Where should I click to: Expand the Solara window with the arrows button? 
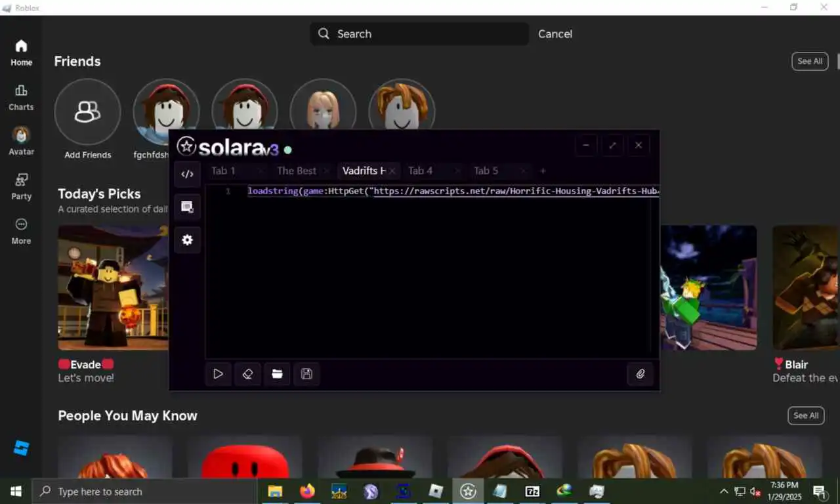pos(612,145)
